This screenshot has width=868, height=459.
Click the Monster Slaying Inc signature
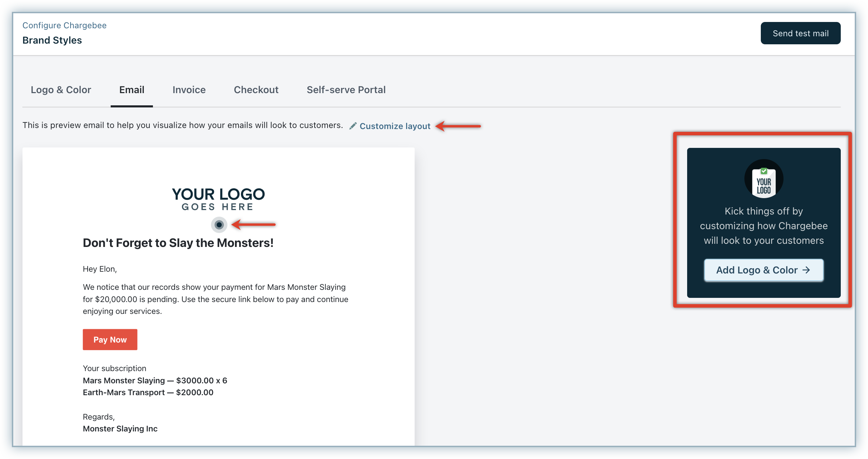(x=120, y=429)
